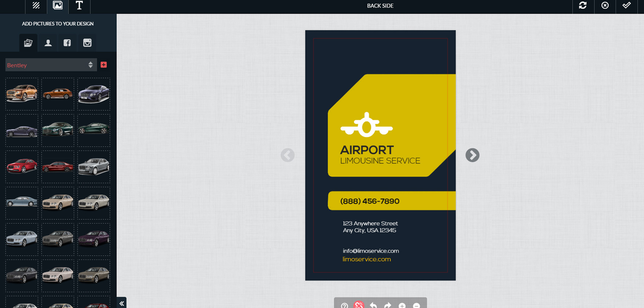Add the red Bentley front-angled thumbnail
The width and height of the screenshot is (644, 308).
point(22,167)
